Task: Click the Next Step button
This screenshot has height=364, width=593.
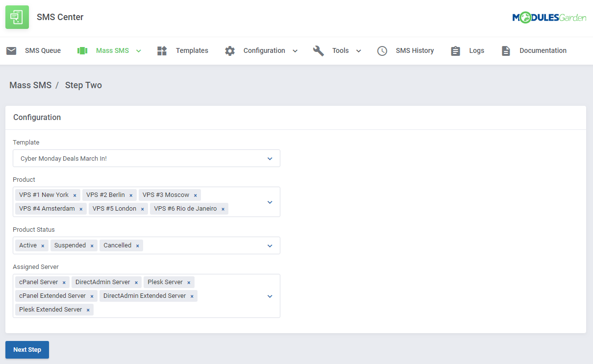Action: pos(27,350)
